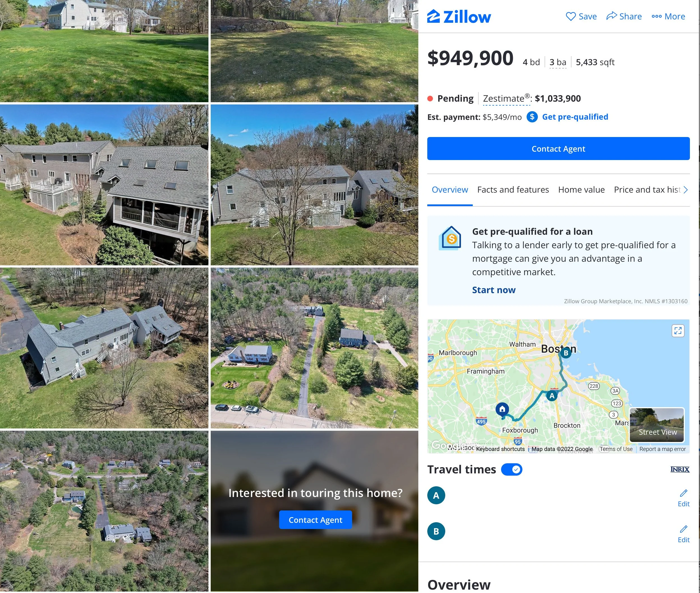Image resolution: width=700 pixels, height=593 pixels.
Task: Open the screened porch aerial photo
Action: pyautogui.click(x=104, y=185)
